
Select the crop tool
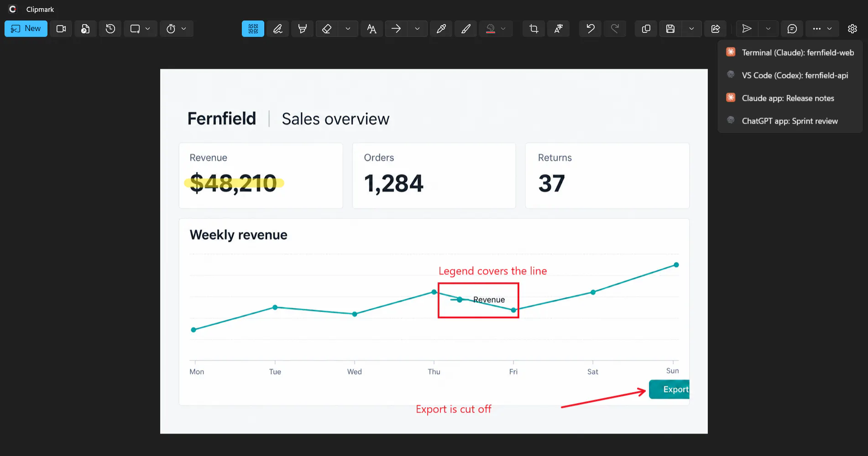[x=533, y=29]
